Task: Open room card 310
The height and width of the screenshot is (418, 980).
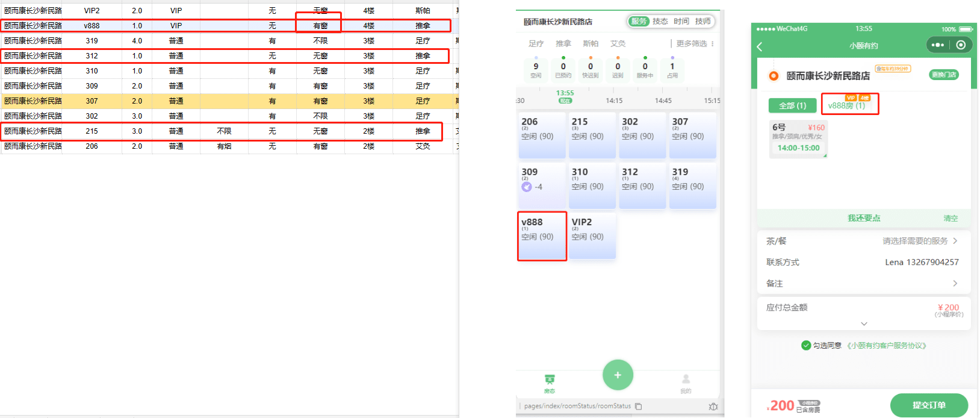Action: pyautogui.click(x=592, y=186)
